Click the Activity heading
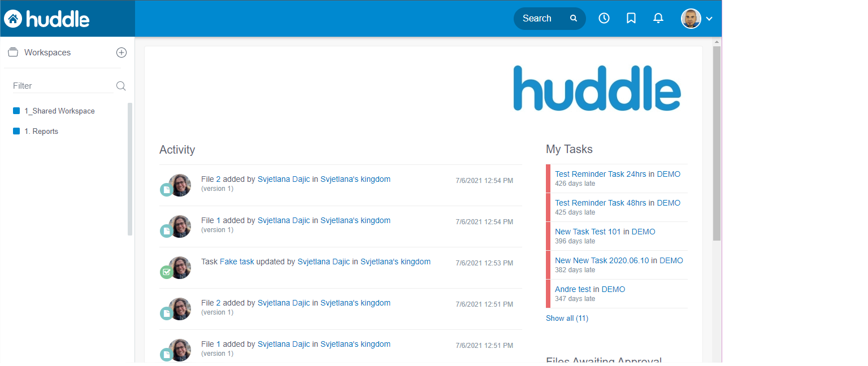 (x=177, y=150)
